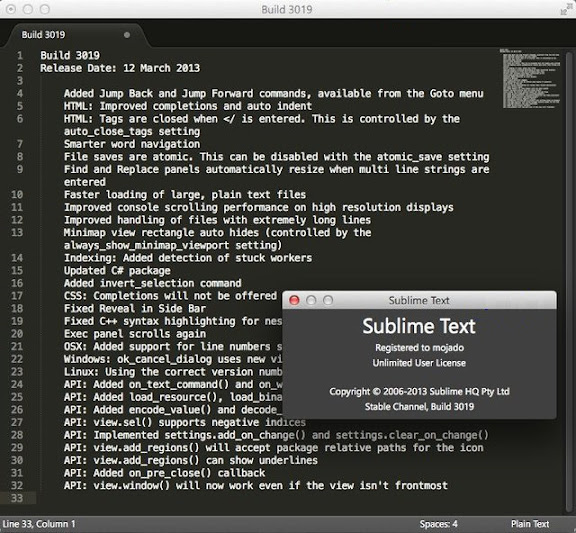Image resolution: width=576 pixels, height=533 pixels.
Task: Click the 'Smarter word navigation' line
Action: (132, 144)
